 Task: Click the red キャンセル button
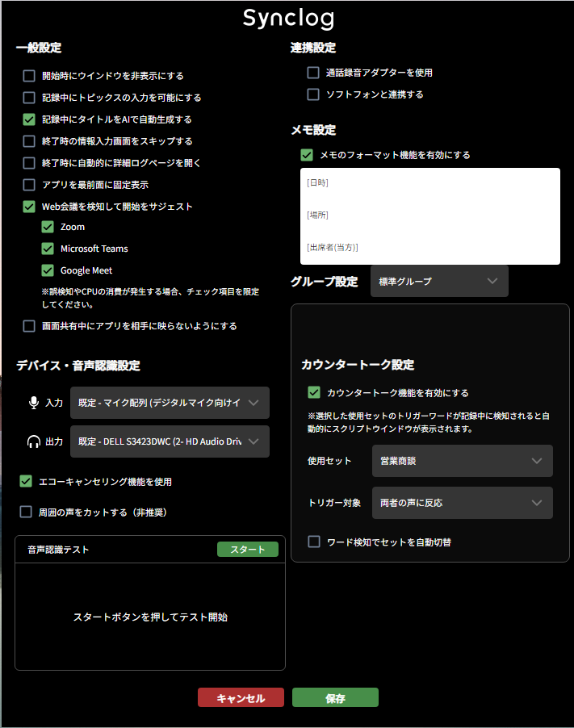point(241,697)
